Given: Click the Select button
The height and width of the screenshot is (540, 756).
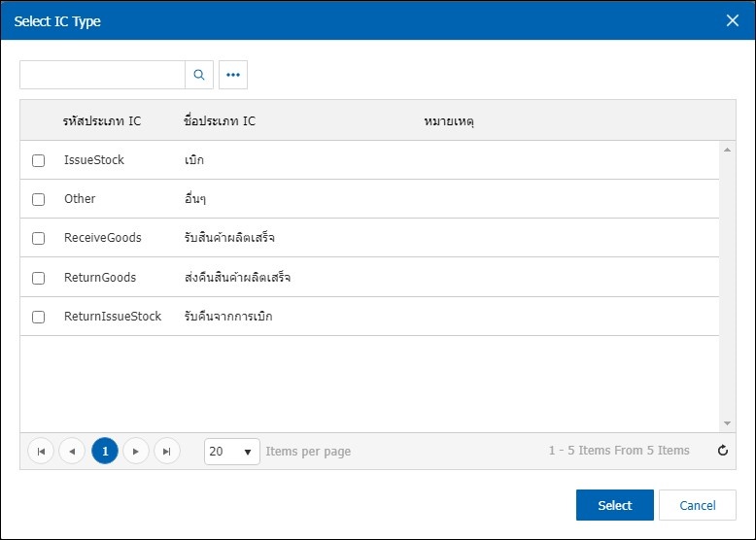Looking at the screenshot, I should 615,505.
